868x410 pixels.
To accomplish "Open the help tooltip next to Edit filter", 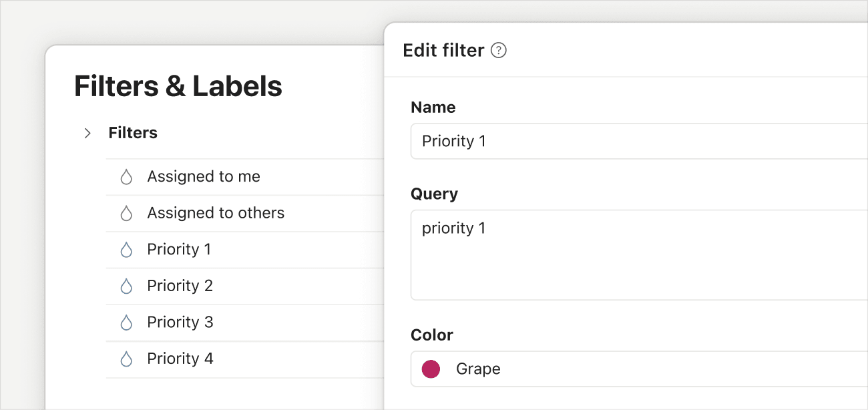I will [x=499, y=50].
